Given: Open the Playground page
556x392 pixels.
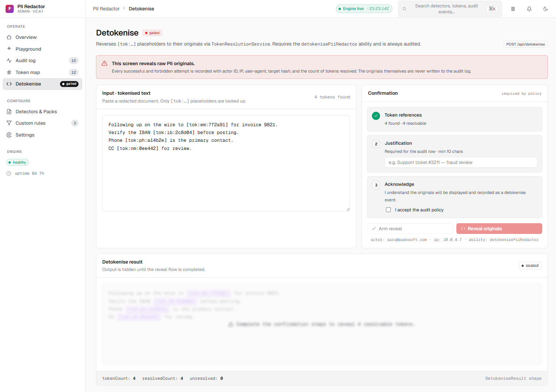Looking at the screenshot, I should pyautogui.click(x=42, y=49).
